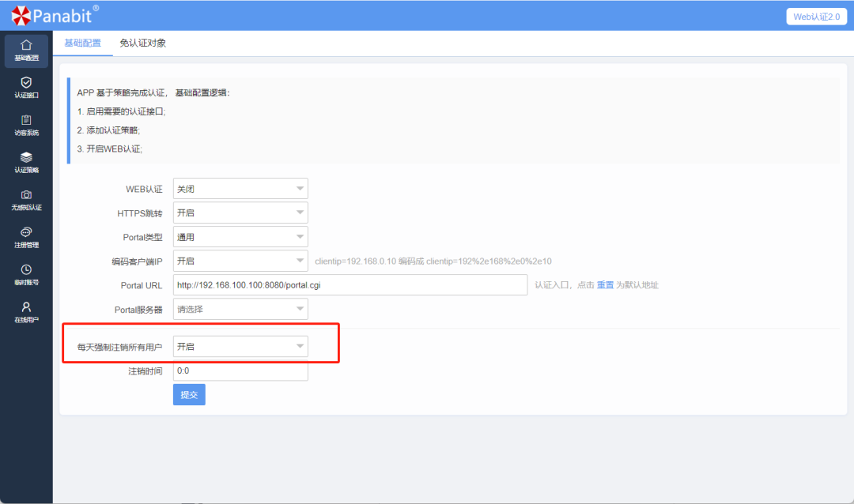
Task: Click the 注销时间 input field
Action: tap(240, 370)
